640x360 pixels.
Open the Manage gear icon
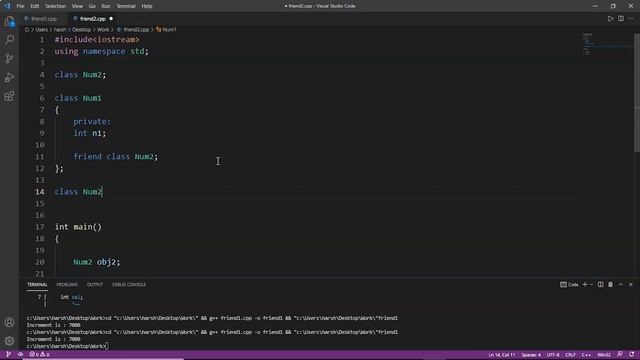pyautogui.click(x=9, y=341)
